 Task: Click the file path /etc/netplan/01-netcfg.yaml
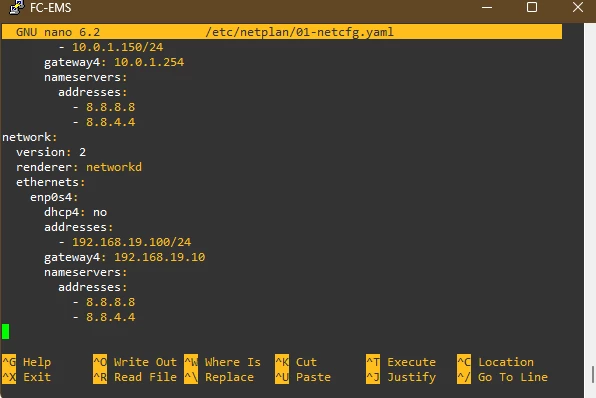pos(300,32)
